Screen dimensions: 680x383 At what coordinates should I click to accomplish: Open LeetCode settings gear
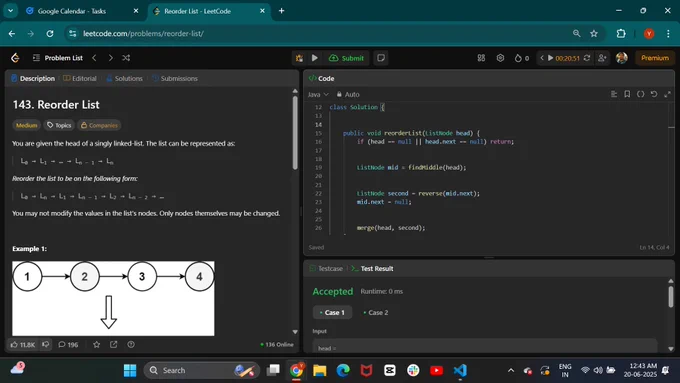500,58
